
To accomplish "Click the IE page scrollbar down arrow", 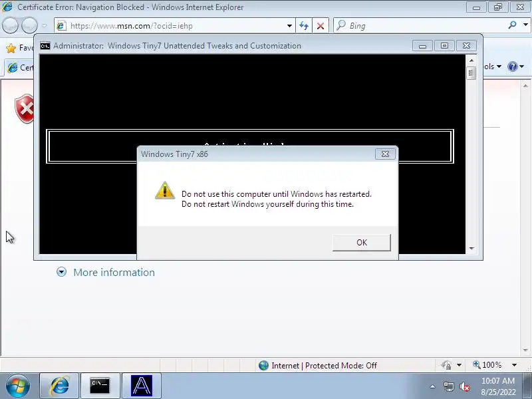I will coord(525,350).
